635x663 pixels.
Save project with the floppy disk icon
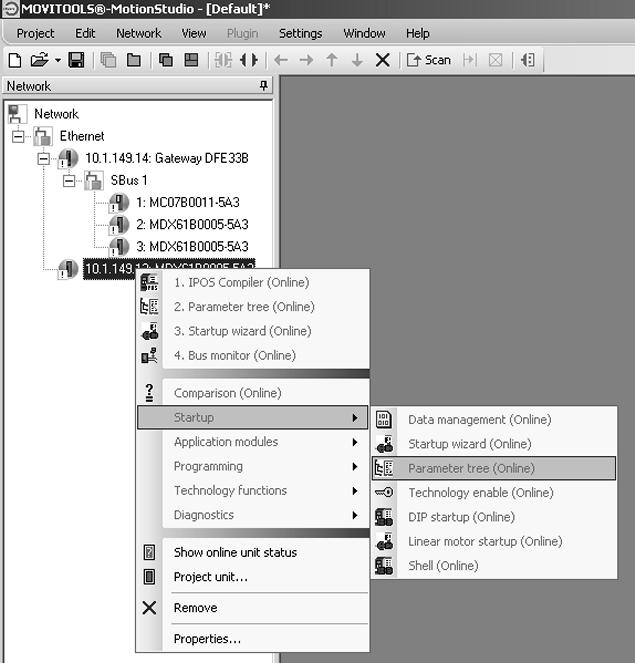click(x=77, y=60)
